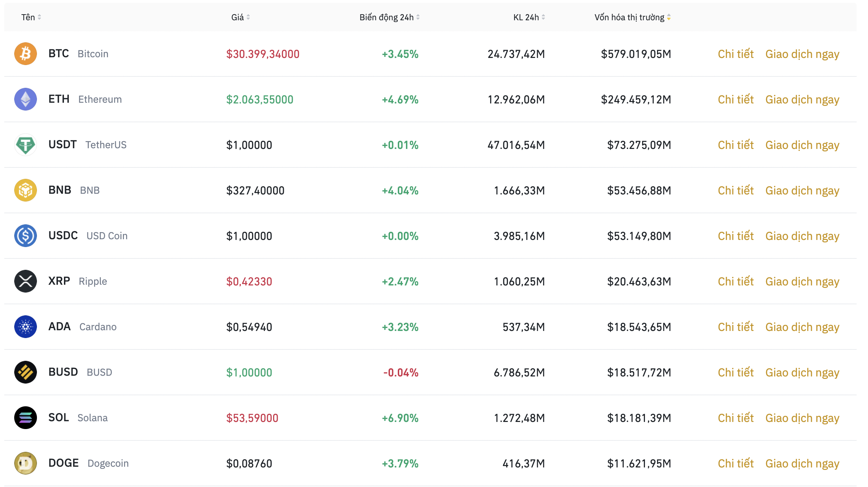Click the price $53,59000
The height and width of the screenshot is (487, 868).
coord(252,418)
